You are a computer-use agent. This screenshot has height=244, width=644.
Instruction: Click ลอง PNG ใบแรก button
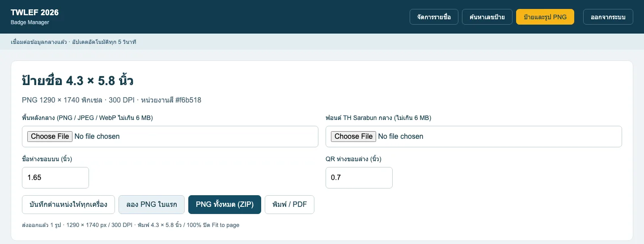(152, 205)
